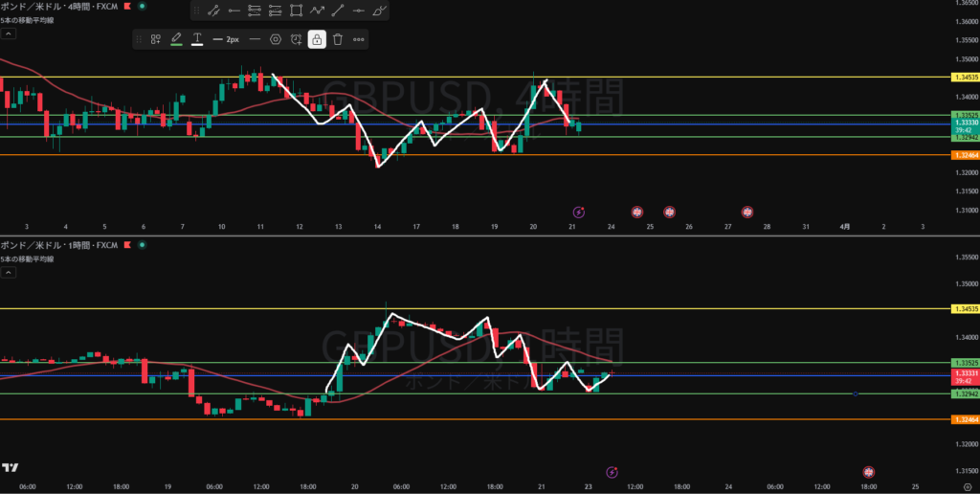980x494 pixels.
Task: Collapse the indicator legend on lower chart
Action: (x=8, y=273)
